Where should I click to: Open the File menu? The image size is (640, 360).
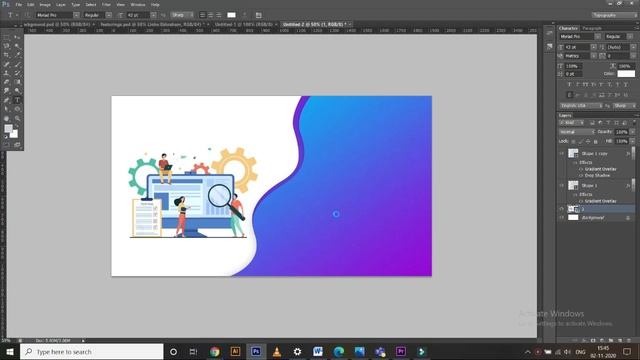coord(19,4)
